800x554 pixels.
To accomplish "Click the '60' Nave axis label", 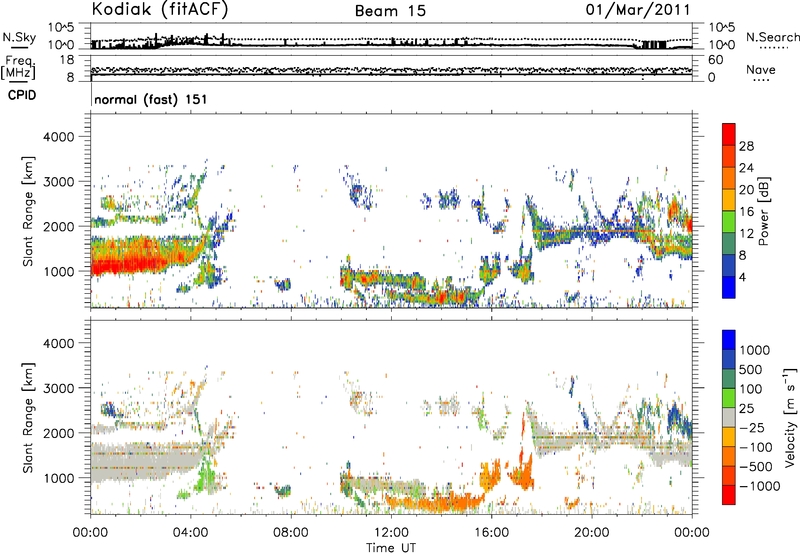I will click(716, 60).
